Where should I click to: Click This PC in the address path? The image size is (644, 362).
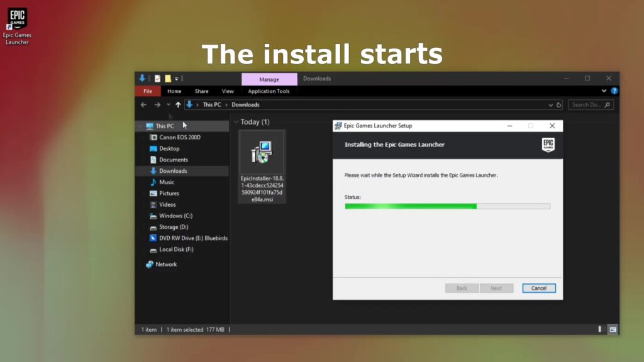point(212,105)
